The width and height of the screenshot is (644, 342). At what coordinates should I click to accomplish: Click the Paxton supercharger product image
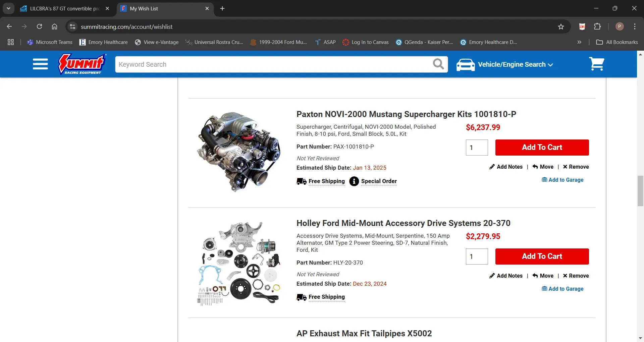pyautogui.click(x=239, y=152)
